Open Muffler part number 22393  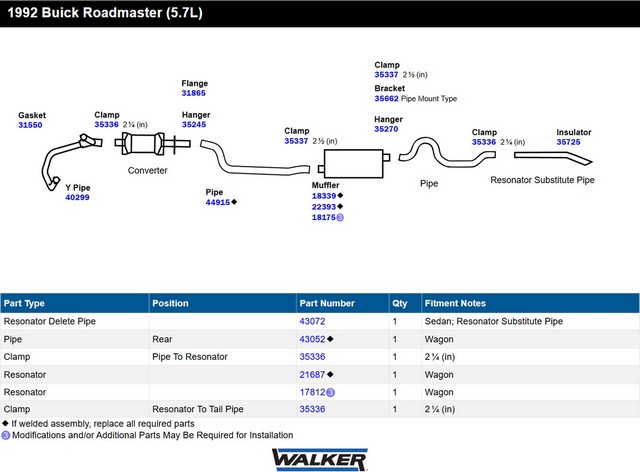(x=324, y=207)
